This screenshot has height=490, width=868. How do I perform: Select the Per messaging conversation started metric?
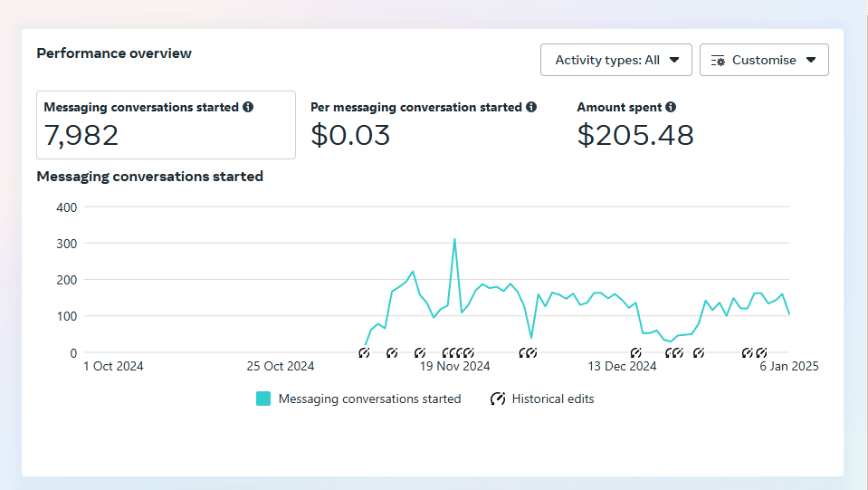[423, 125]
